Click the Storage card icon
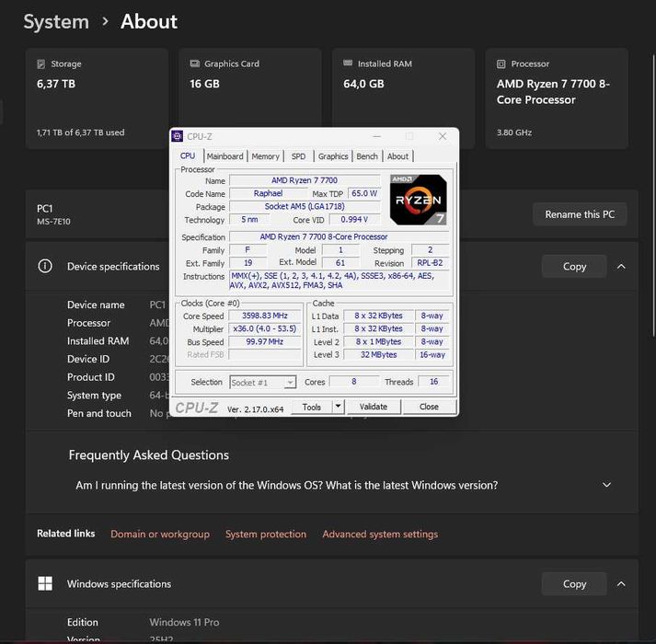The image size is (656, 644). (x=41, y=64)
